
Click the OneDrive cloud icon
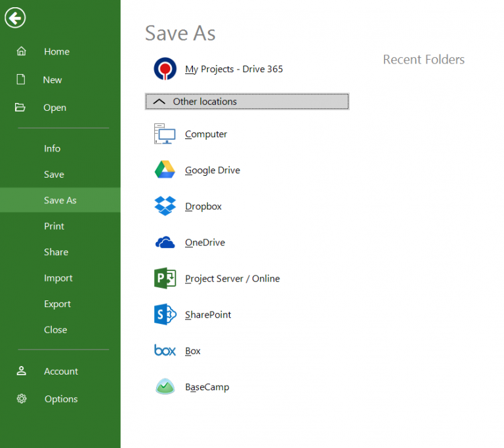point(165,243)
